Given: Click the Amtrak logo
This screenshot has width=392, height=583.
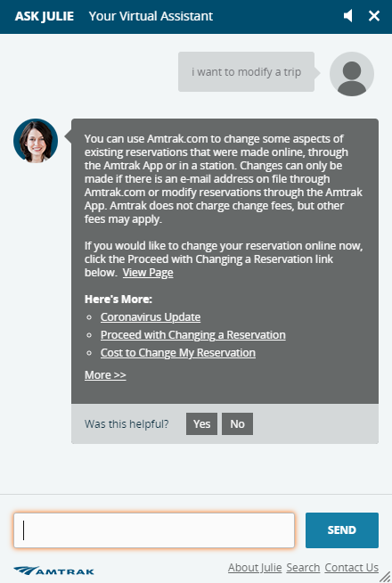Looking at the screenshot, I should pos(53,571).
